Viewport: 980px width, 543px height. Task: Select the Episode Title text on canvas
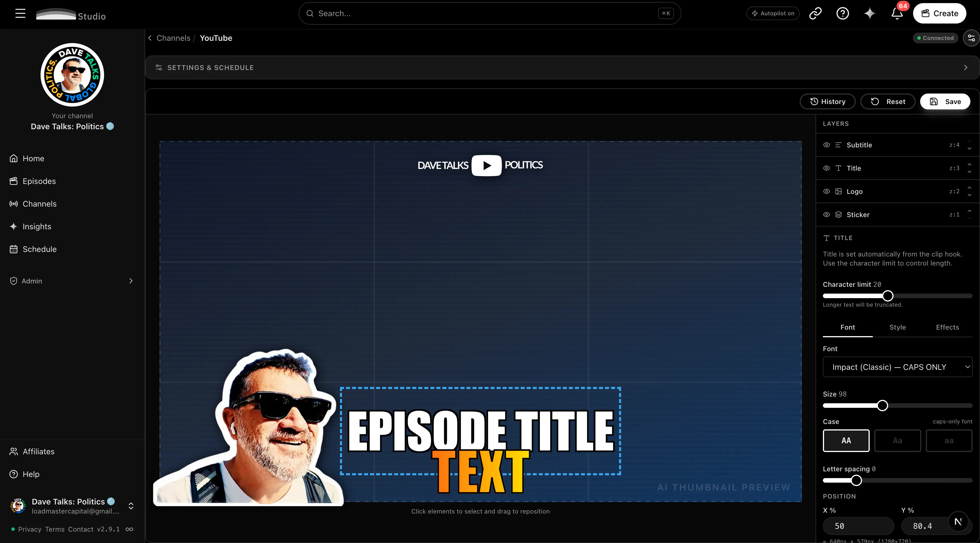480,431
